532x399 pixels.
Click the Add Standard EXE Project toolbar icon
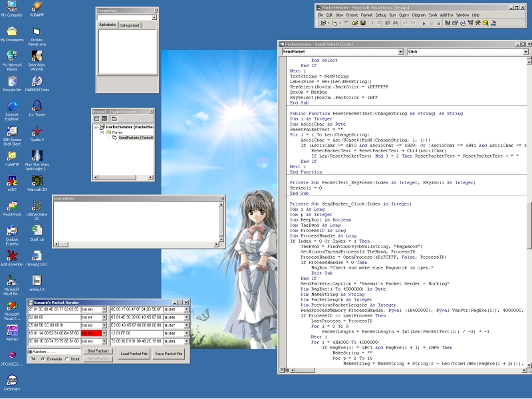pos(323,23)
